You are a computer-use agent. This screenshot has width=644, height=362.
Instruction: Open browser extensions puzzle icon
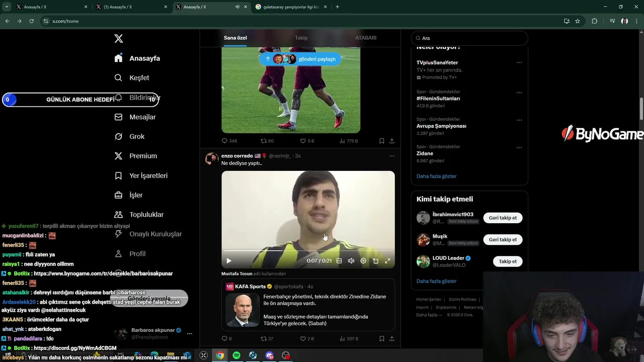[595, 21]
